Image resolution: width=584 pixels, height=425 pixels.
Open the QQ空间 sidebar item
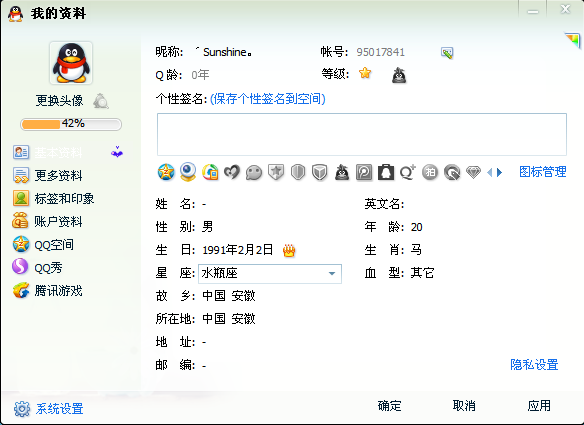click(54, 244)
